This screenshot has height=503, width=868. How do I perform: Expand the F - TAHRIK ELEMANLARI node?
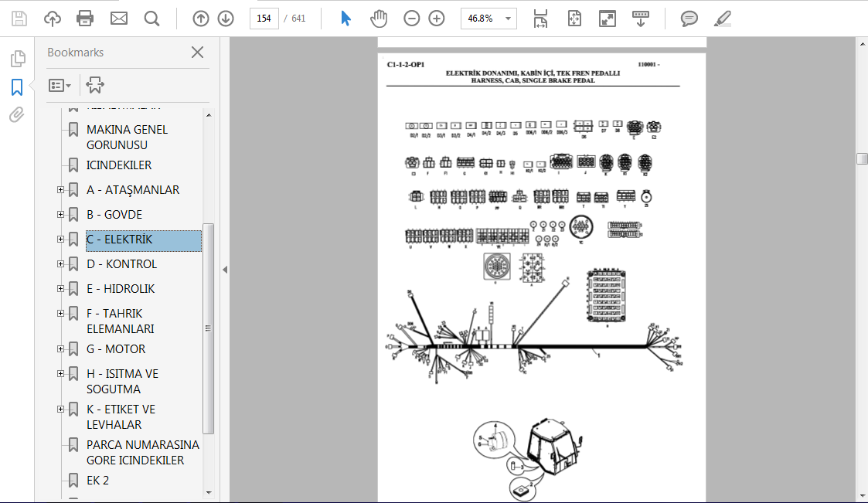point(61,313)
